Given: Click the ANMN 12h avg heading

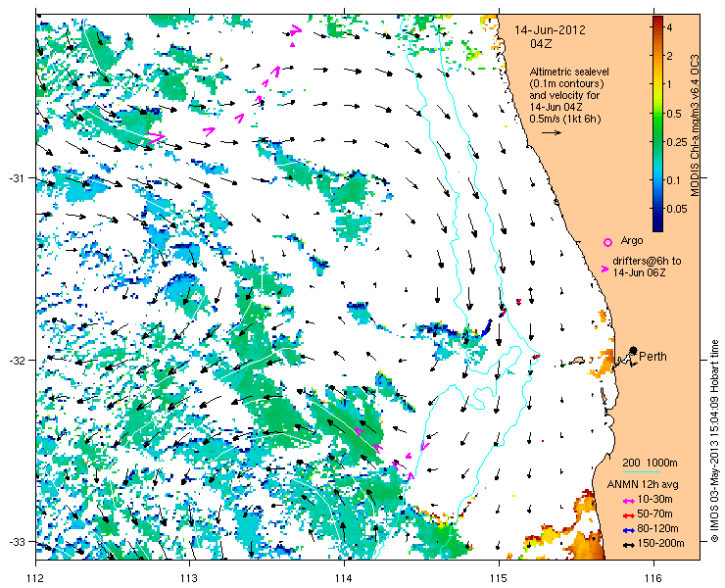Looking at the screenshot, I should [643, 485].
